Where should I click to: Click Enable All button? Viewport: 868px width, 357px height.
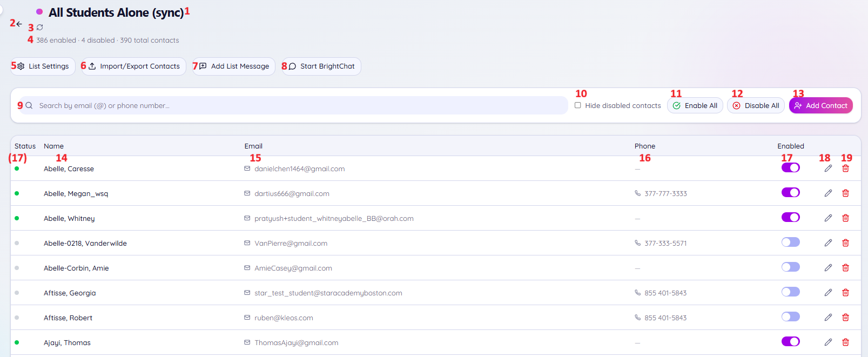(x=695, y=105)
